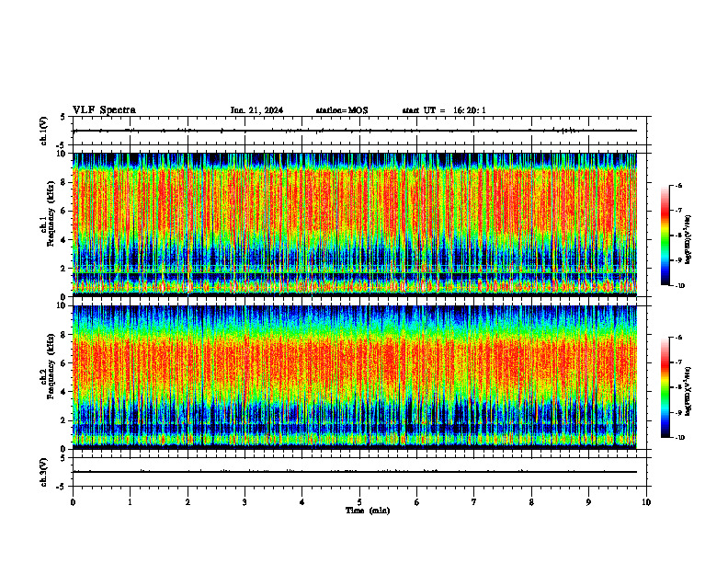Click the ch.1 color bar units label
Screen dimensions: 728x563
[x=688, y=240]
